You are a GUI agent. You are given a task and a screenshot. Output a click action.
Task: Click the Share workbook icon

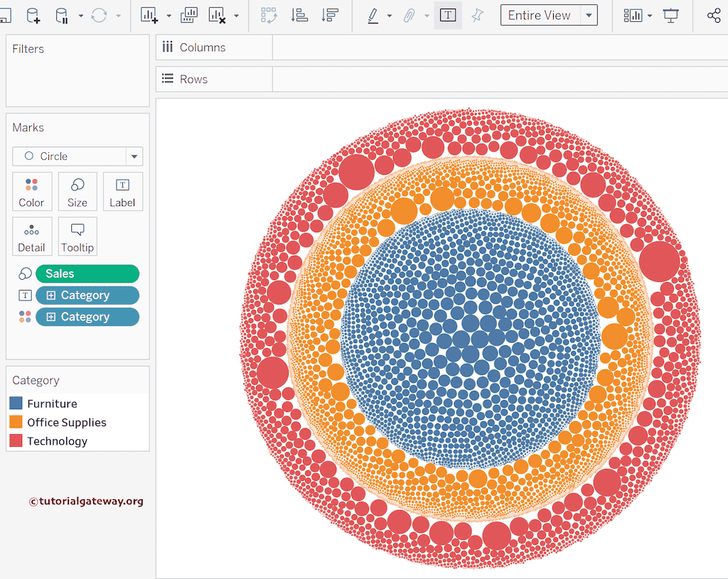(713, 14)
